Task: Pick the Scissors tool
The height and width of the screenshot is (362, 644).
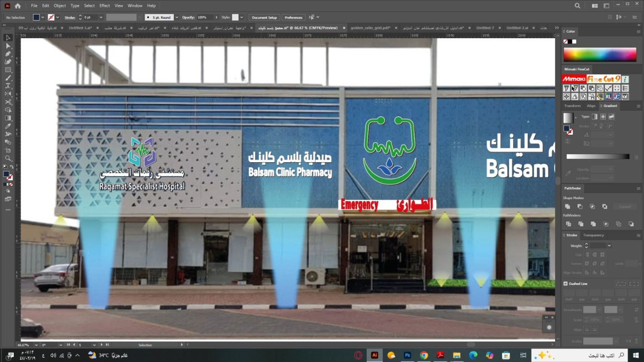Action: [8, 102]
